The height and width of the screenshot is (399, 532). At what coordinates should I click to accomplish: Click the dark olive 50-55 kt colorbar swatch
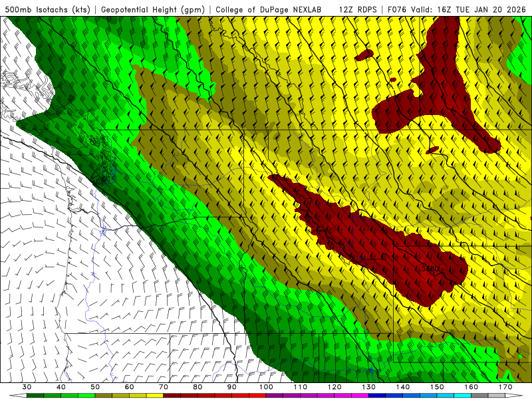tap(104, 396)
